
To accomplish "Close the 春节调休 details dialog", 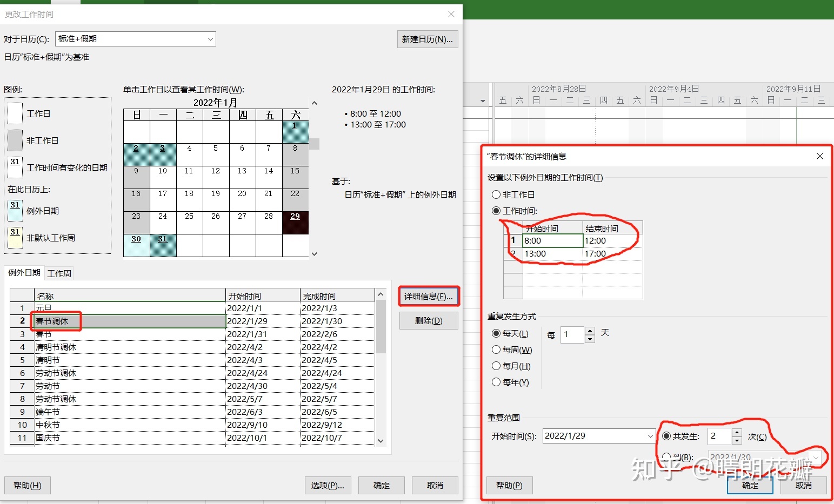I will 820,156.
